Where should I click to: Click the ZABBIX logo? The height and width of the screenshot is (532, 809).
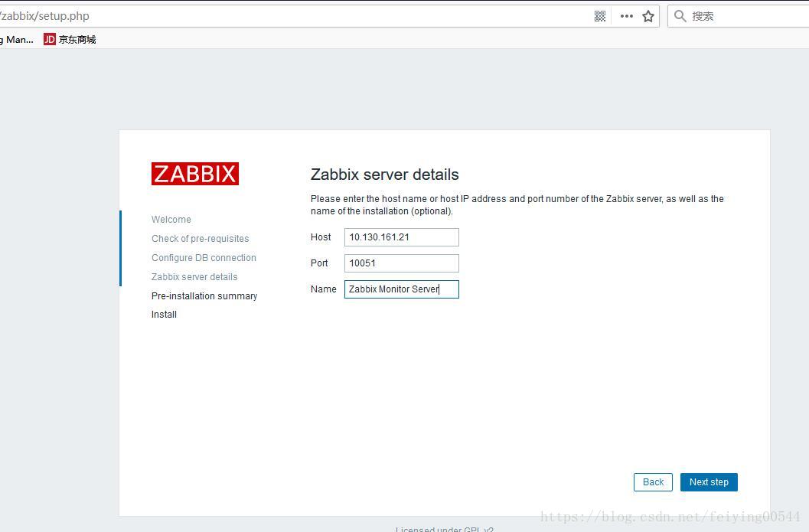(195, 174)
